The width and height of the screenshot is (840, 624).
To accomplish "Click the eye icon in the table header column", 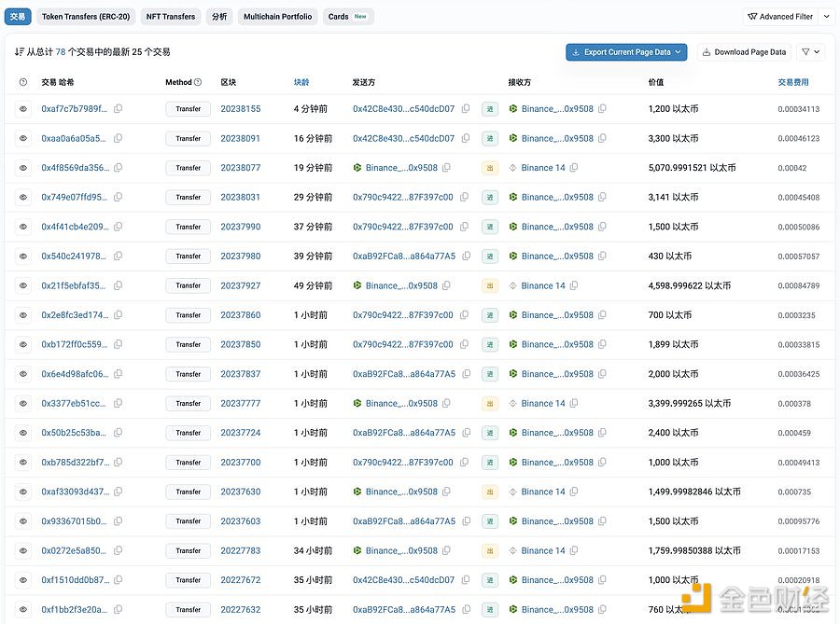I will [x=22, y=82].
